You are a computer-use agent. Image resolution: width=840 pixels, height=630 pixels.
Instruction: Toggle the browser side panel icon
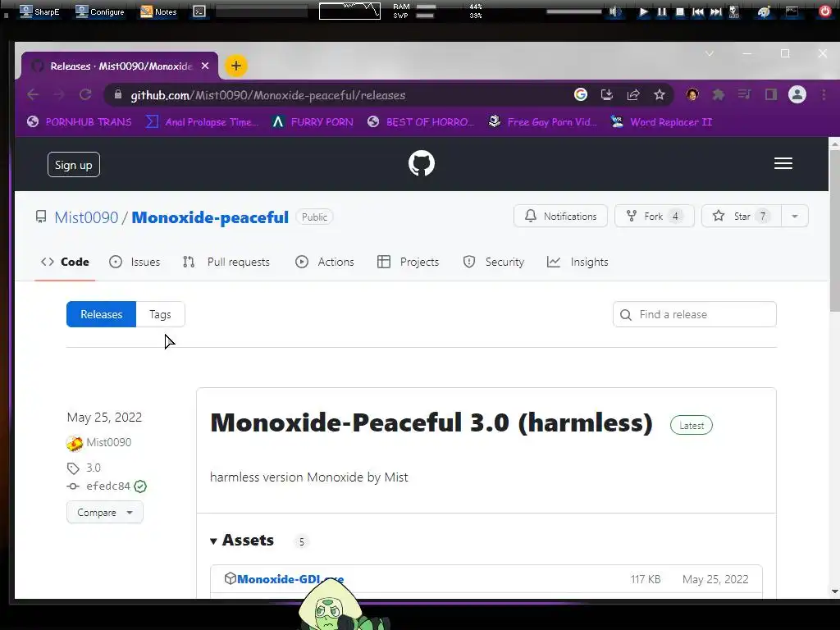point(770,95)
